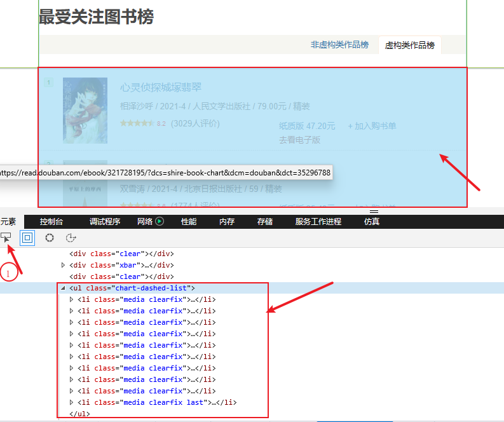504x422 pixels.
Task: Toggle the DOM element highlight box icon
Action: tap(27, 238)
